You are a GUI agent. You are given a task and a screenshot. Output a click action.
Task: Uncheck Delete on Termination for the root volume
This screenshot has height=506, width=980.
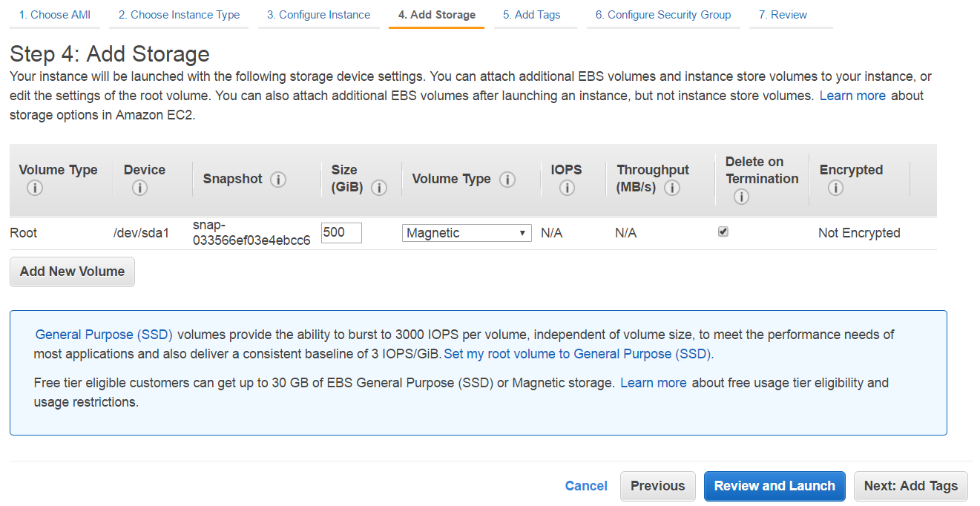723,231
